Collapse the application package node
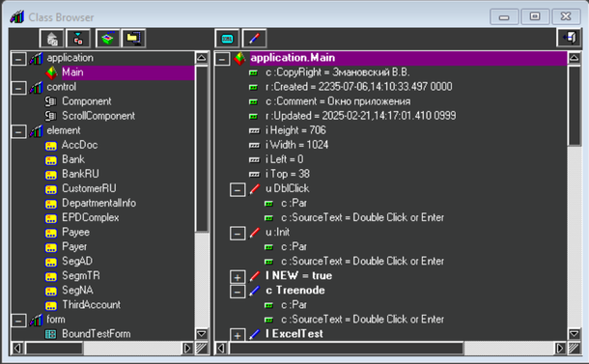 click(x=18, y=59)
